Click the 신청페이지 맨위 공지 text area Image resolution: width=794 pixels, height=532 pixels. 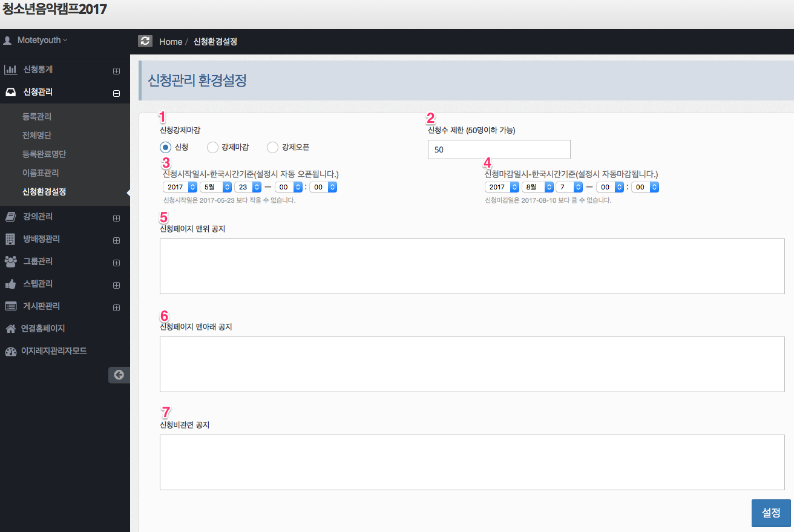[x=472, y=266]
